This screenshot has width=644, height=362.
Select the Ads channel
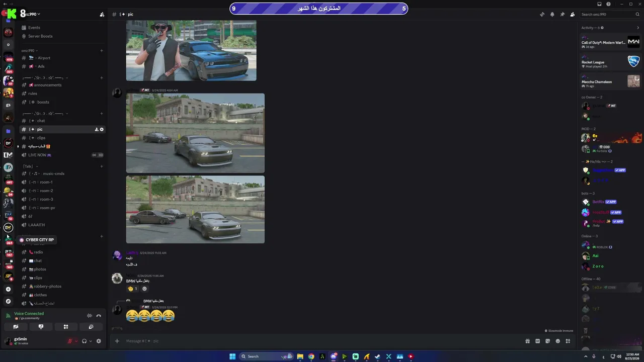[x=63, y=66]
